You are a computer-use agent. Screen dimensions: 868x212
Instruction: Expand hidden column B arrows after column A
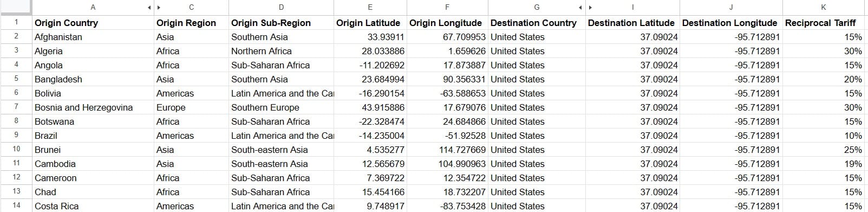[154, 8]
